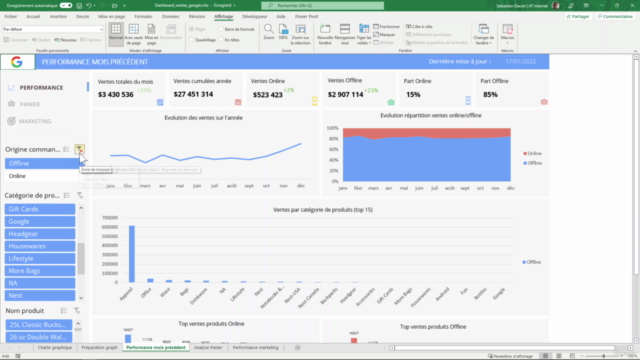
Task: Click multi-select icon on 'Catégorie de produit' slicer
Action: click(x=67, y=196)
